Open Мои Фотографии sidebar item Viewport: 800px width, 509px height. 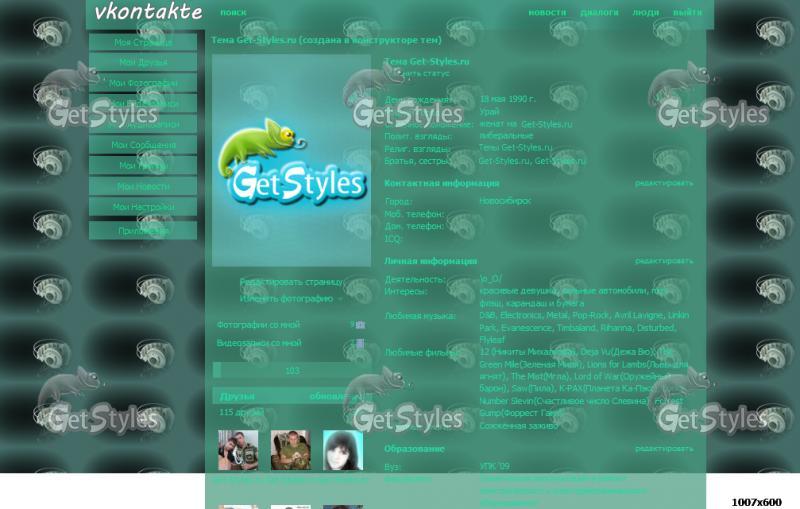[x=143, y=83]
